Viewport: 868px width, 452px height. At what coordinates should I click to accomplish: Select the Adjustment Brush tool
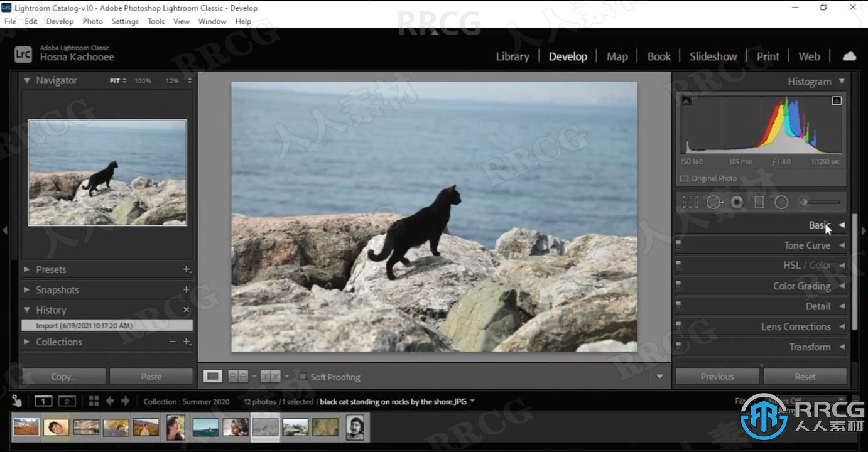819,202
